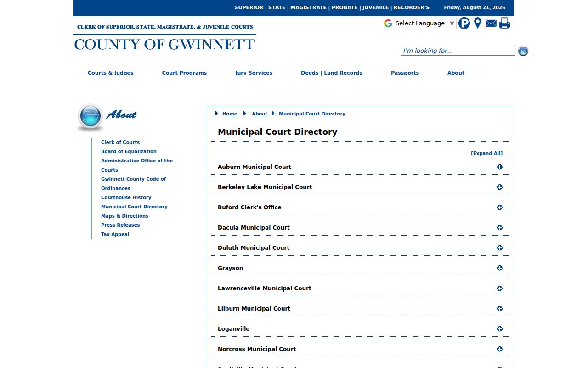Viewport: 588px width, 368px height.
Task: Open the About folder icon
Action: [x=90, y=117]
